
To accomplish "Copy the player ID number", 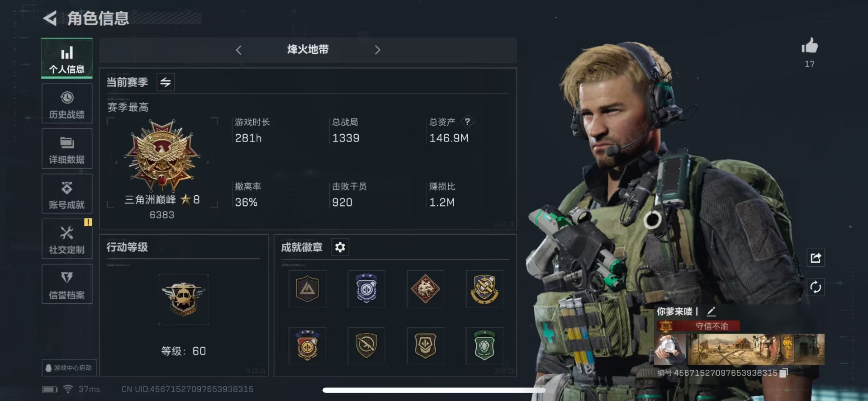I will [784, 373].
